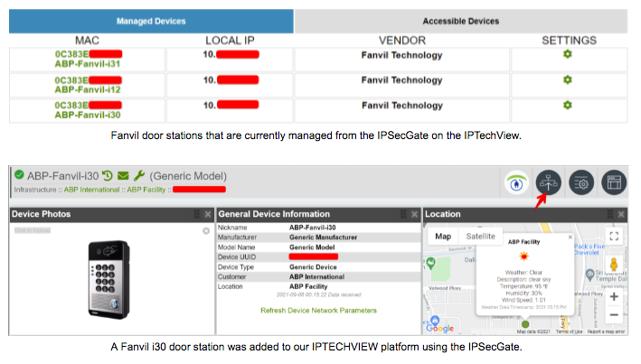This screenshot has width=641, height=364.
Task: Click the sun weather icon in popup
Action: click(x=523, y=257)
